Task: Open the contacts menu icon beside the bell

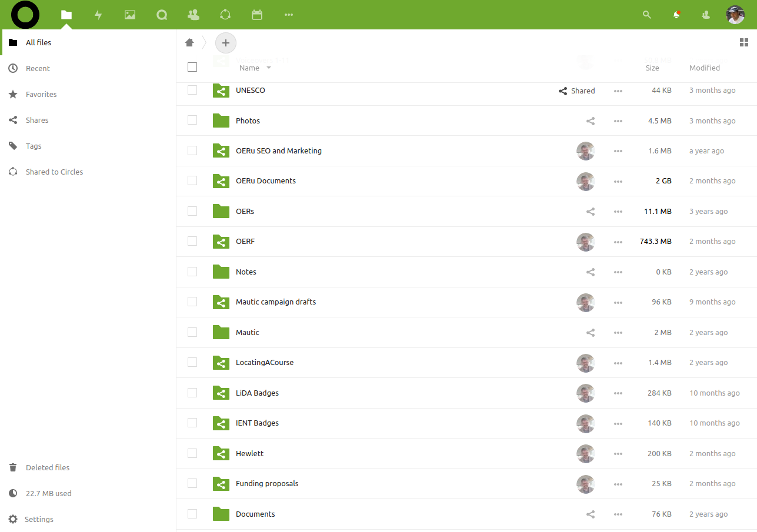Action: (706, 15)
